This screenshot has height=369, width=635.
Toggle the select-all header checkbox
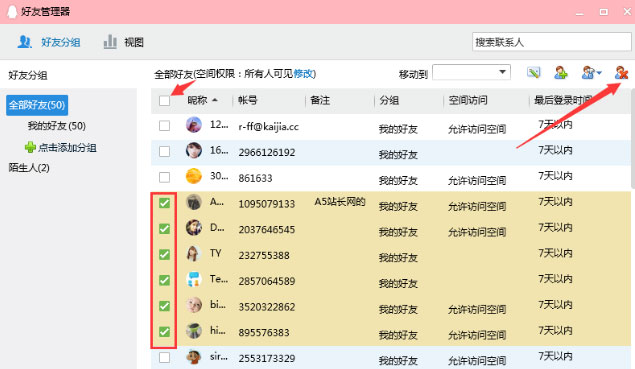[x=164, y=100]
